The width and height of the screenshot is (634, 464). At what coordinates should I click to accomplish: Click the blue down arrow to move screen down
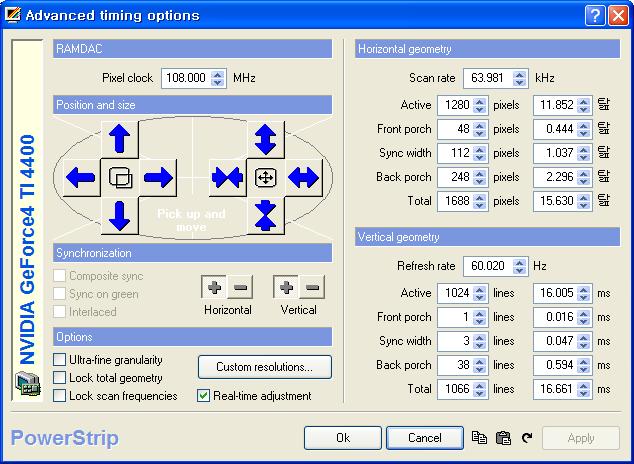pos(119,214)
